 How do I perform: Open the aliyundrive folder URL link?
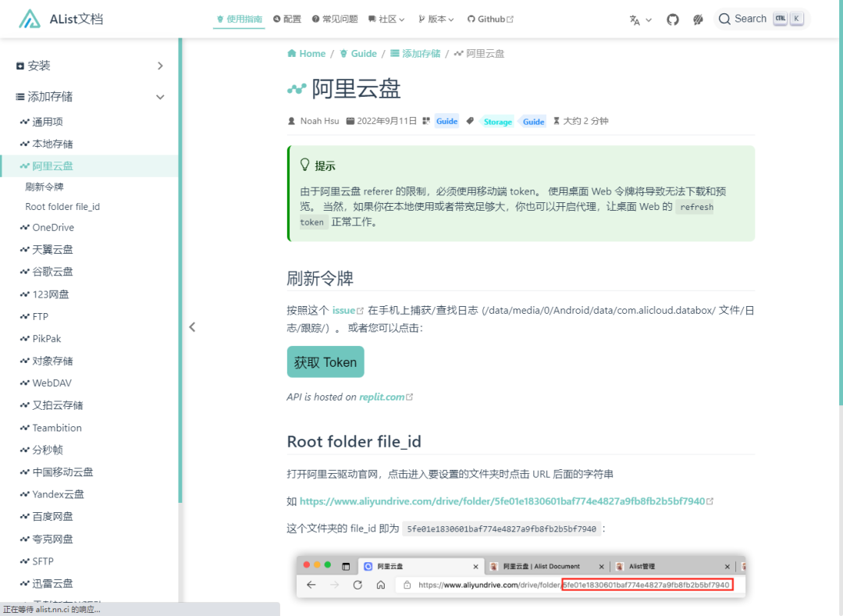[507, 501]
